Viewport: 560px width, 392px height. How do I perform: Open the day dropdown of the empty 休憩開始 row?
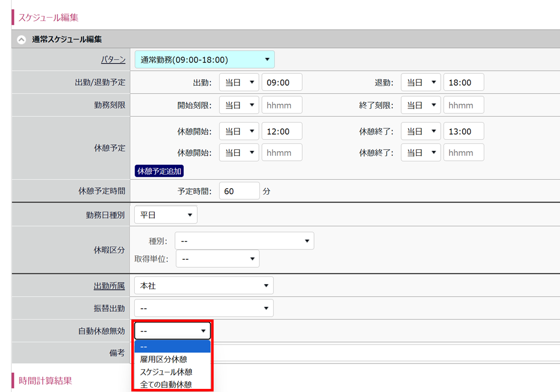point(239,152)
